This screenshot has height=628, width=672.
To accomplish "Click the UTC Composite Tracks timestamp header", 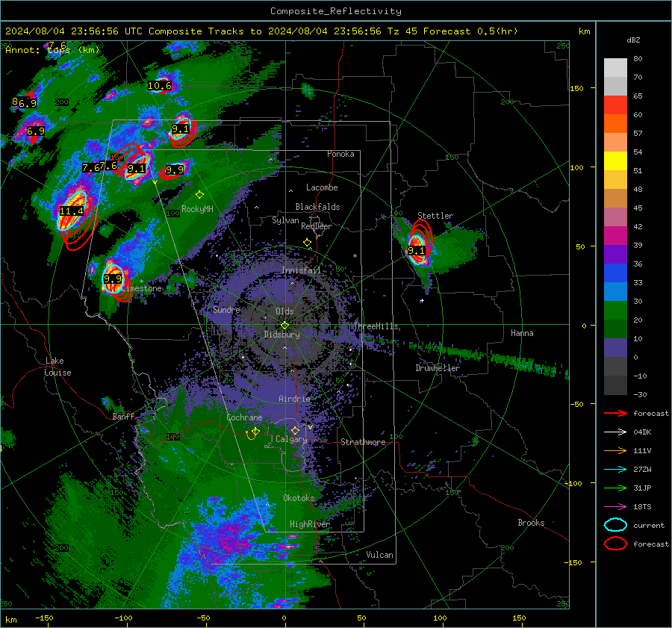I will point(261,31).
